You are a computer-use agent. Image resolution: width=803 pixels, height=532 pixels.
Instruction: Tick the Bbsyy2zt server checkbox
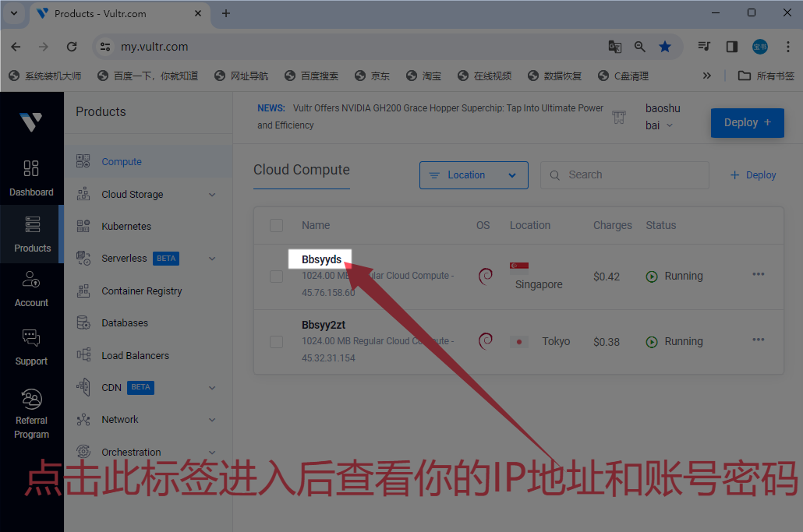pyautogui.click(x=276, y=341)
